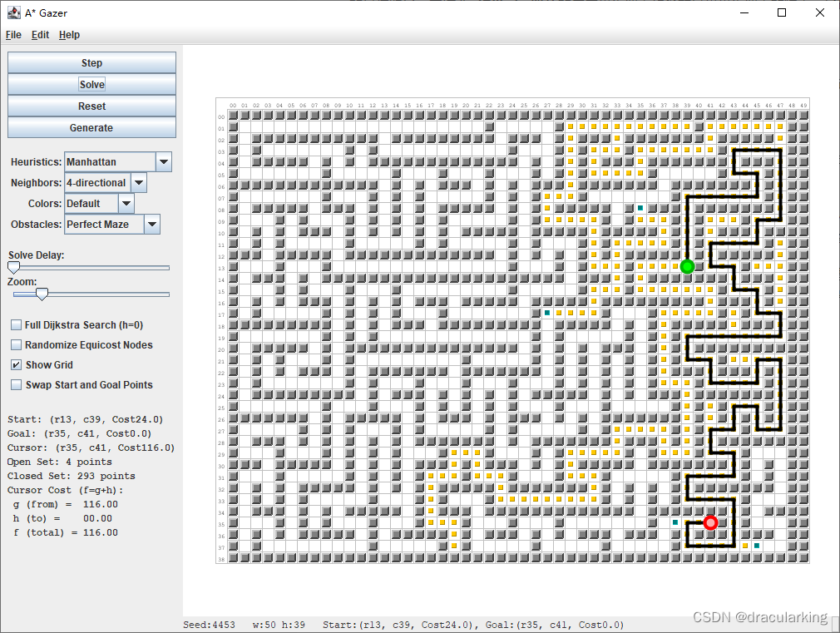The height and width of the screenshot is (633, 840).
Task: Click the red goal node marker
Action: click(x=710, y=522)
